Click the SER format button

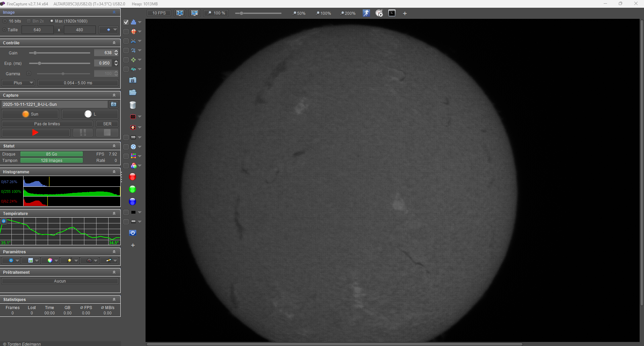(x=107, y=124)
